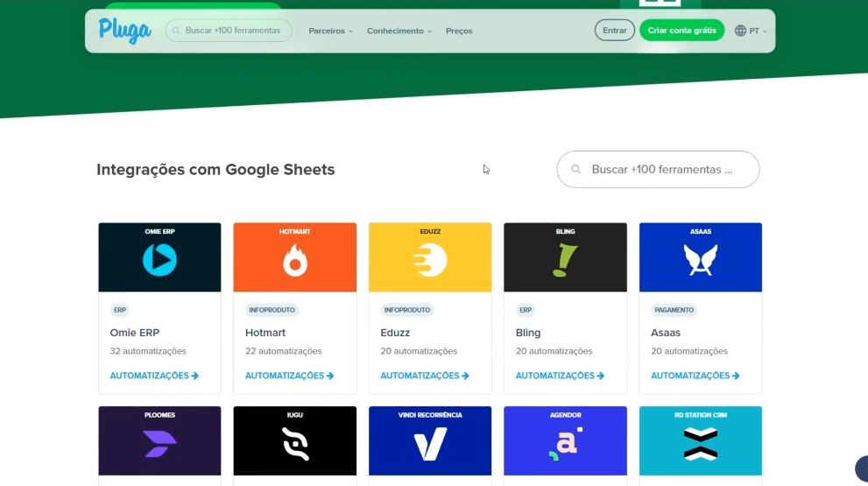Click the Entrar login button

click(615, 31)
